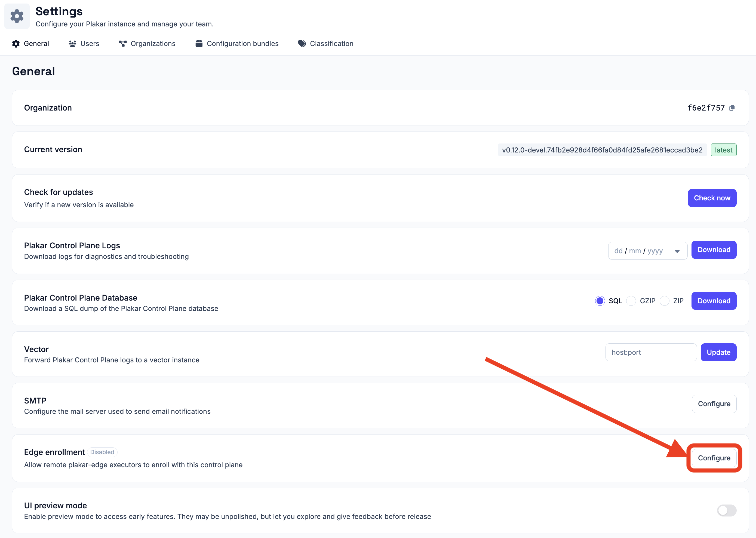
Task: Copy the organization ID f6e2f757
Action: click(732, 108)
